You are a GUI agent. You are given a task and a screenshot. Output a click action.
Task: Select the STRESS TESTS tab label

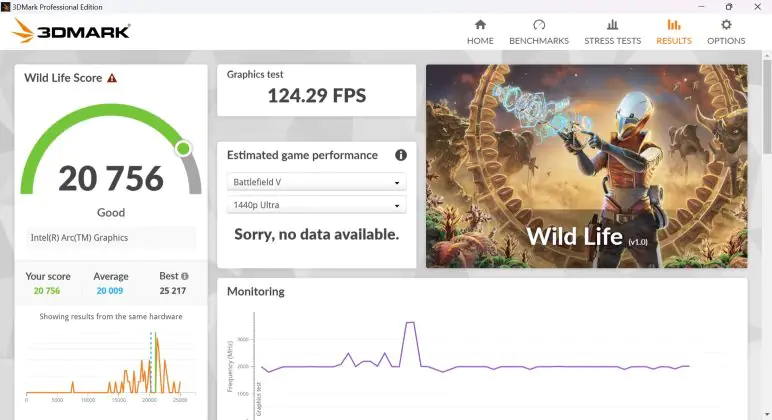pos(612,41)
